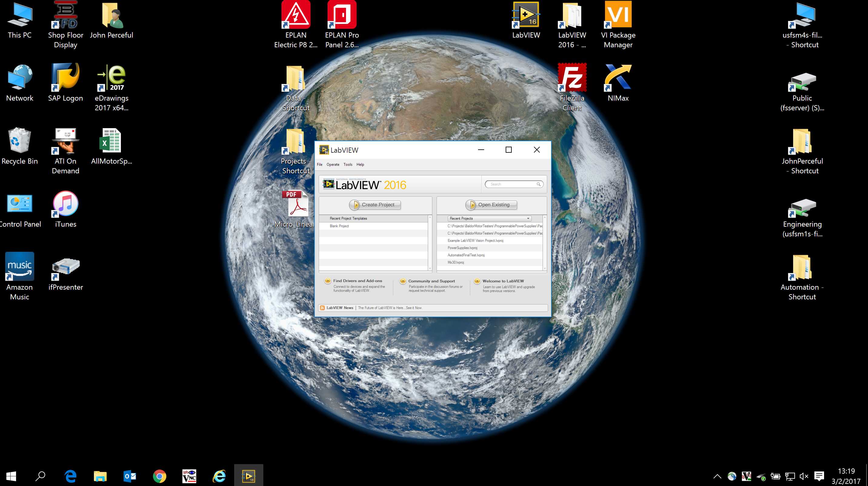Screen dimensions: 868x486
Task: Open Outlook from the taskbar
Action: [x=130, y=476]
